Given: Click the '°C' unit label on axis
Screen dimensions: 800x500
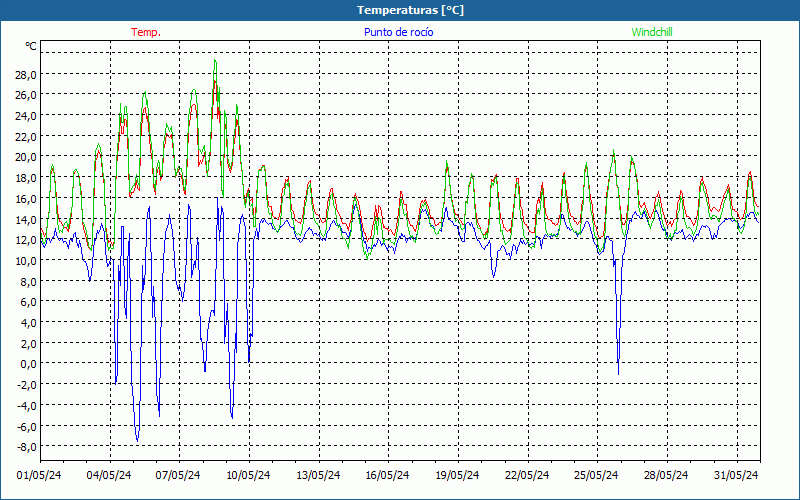Looking at the screenshot, I should pos(31,46).
